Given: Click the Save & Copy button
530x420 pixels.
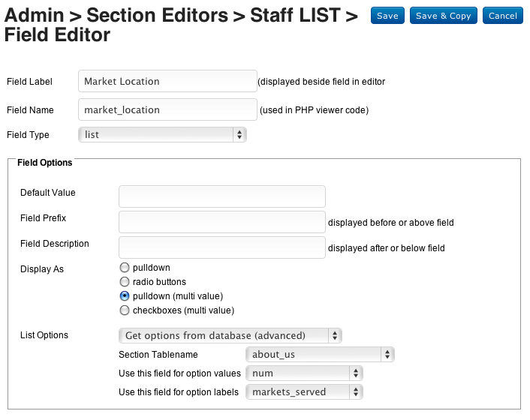Looking at the screenshot, I should [444, 16].
